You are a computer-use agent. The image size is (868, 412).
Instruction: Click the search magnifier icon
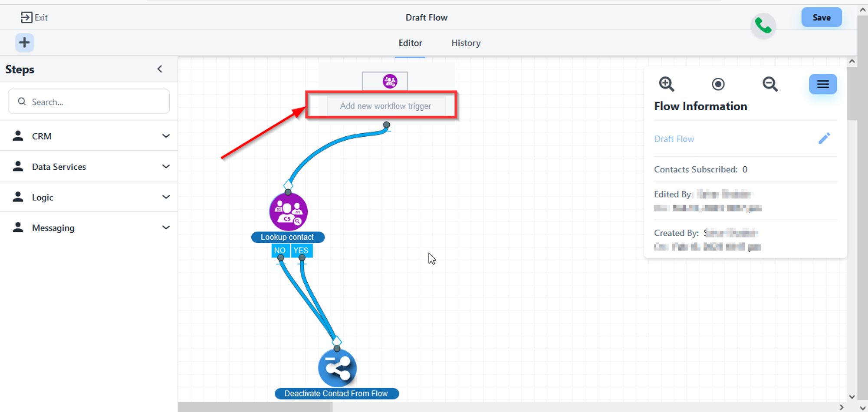tap(22, 102)
